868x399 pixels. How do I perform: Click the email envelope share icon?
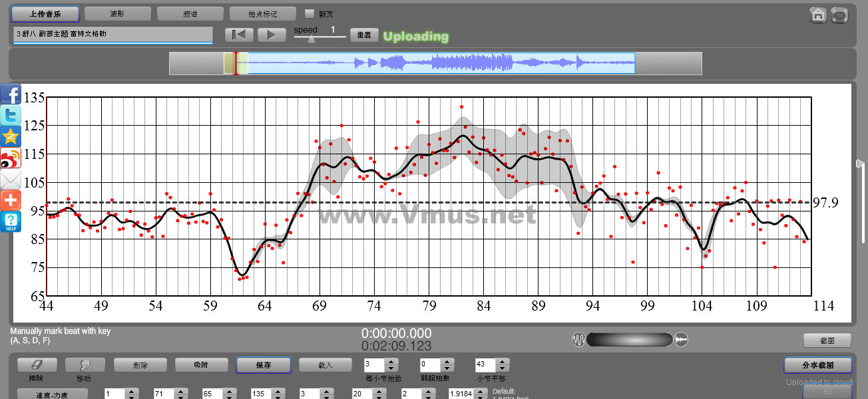[x=11, y=180]
